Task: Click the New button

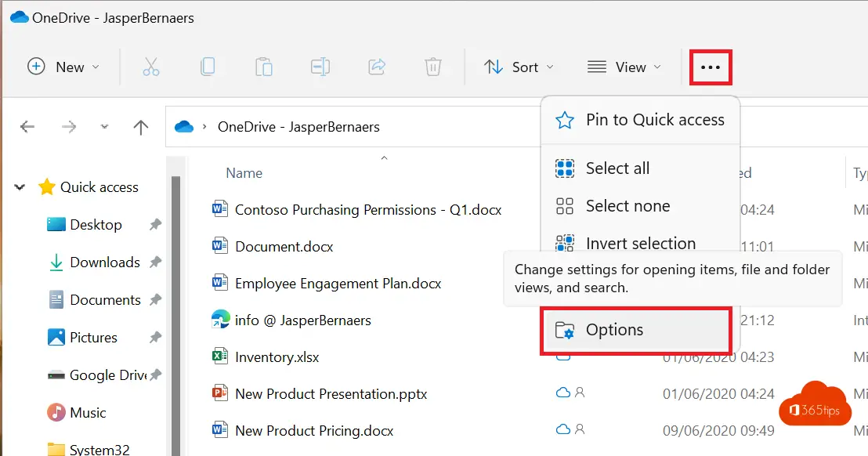Action: click(63, 67)
